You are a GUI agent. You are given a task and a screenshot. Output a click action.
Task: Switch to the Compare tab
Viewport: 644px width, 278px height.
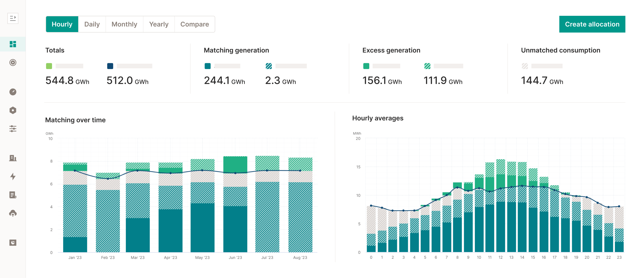pos(195,24)
